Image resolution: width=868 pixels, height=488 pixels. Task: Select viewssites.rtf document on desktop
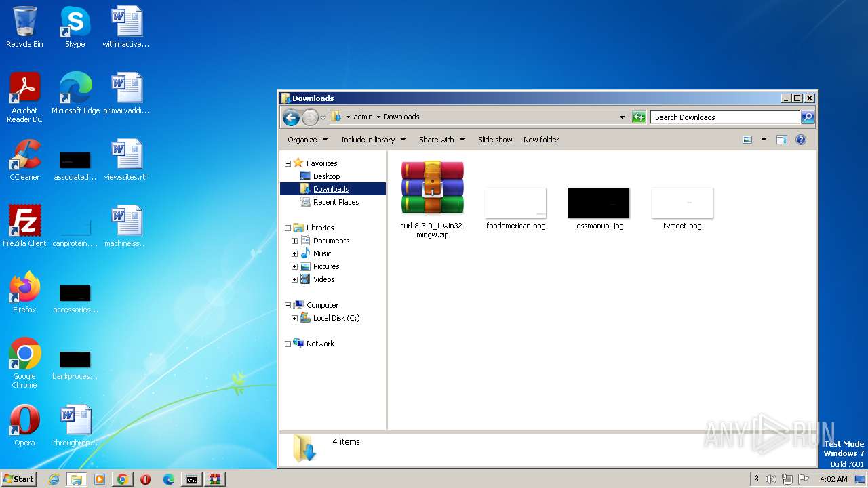tap(126, 159)
